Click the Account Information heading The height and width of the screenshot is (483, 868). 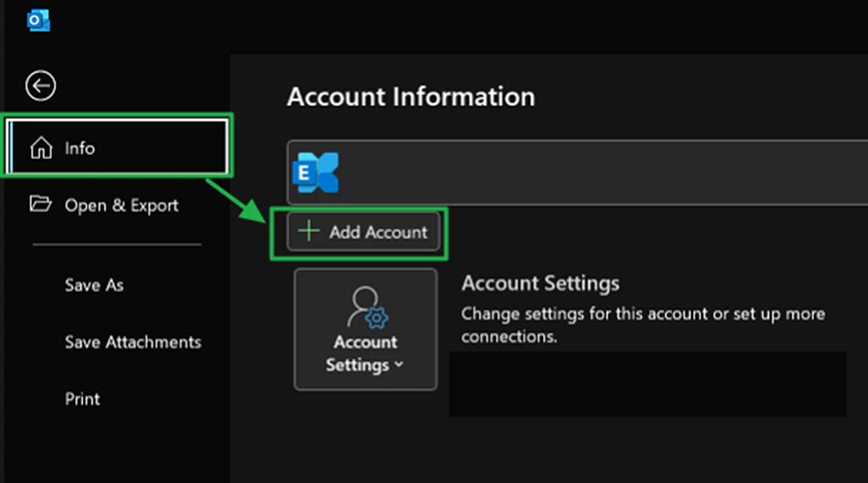410,97
